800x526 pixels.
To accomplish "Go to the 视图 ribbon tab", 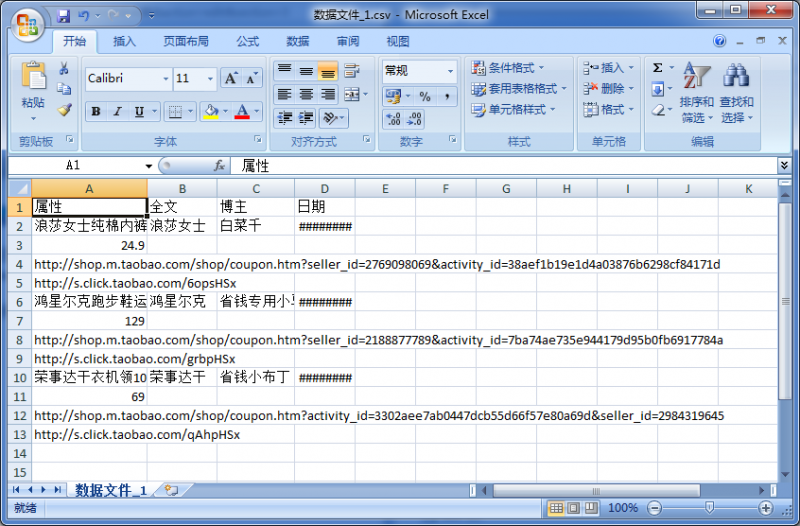I will tap(397, 41).
